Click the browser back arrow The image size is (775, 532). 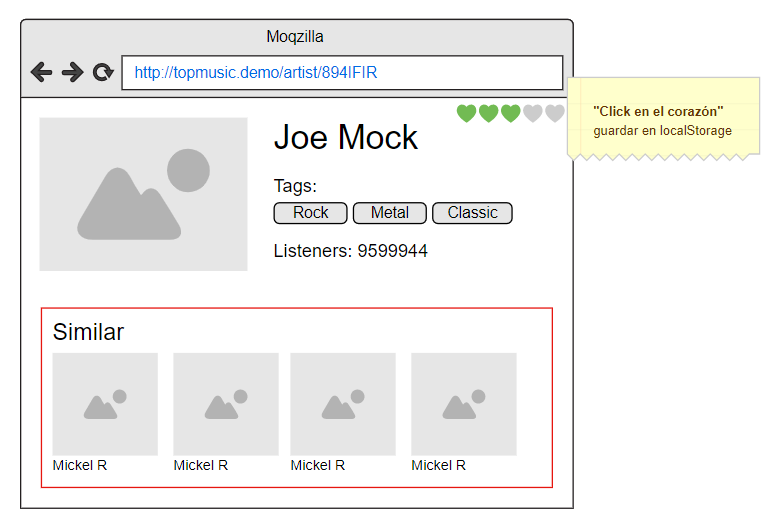click(42, 72)
